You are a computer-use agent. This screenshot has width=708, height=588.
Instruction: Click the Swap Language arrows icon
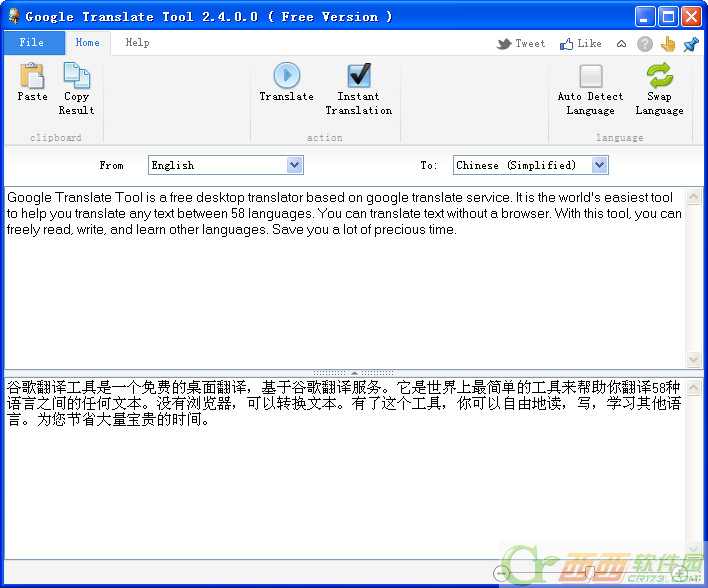[659, 76]
